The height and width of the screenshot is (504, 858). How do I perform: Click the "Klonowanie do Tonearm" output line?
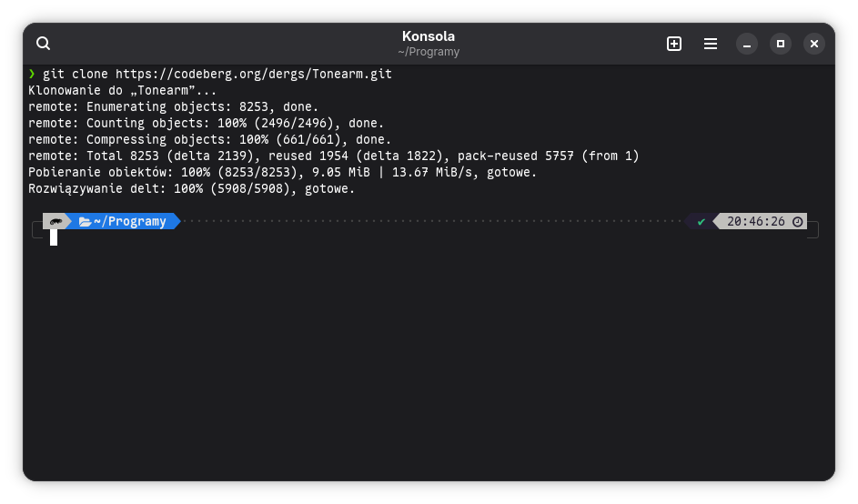(x=123, y=90)
